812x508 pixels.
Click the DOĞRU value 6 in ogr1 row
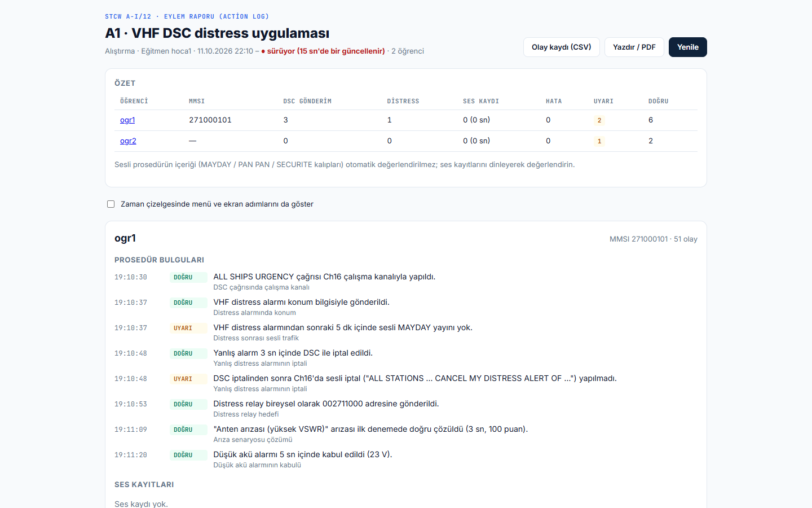pyautogui.click(x=651, y=120)
